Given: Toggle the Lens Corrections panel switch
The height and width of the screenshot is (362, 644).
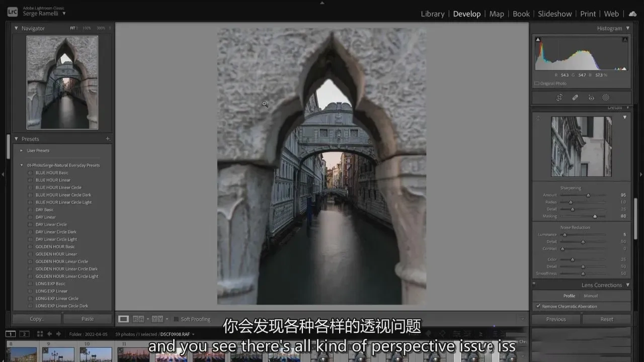Looking at the screenshot, I should pyautogui.click(x=534, y=285).
